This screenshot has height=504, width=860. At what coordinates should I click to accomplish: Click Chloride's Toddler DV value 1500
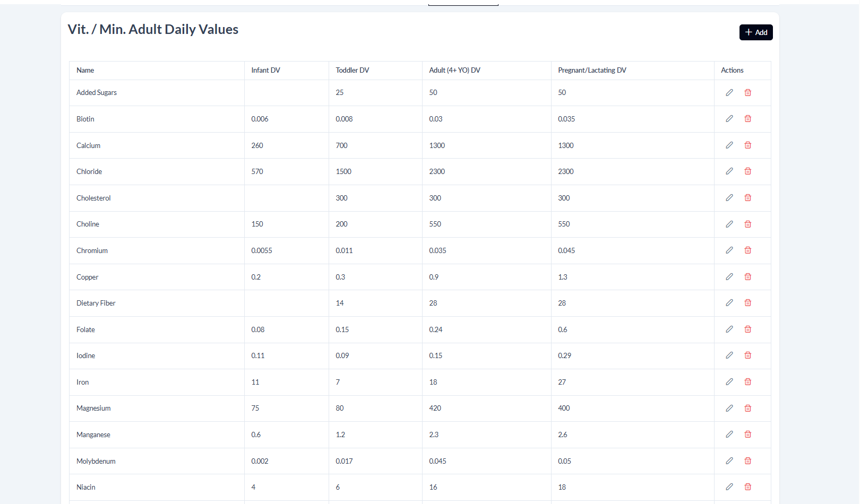(x=343, y=172)
